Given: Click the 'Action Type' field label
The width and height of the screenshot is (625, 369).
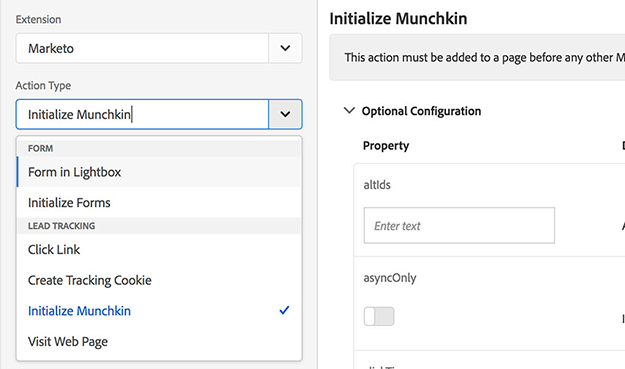Looking at the screenshot, I should (43, 86).
